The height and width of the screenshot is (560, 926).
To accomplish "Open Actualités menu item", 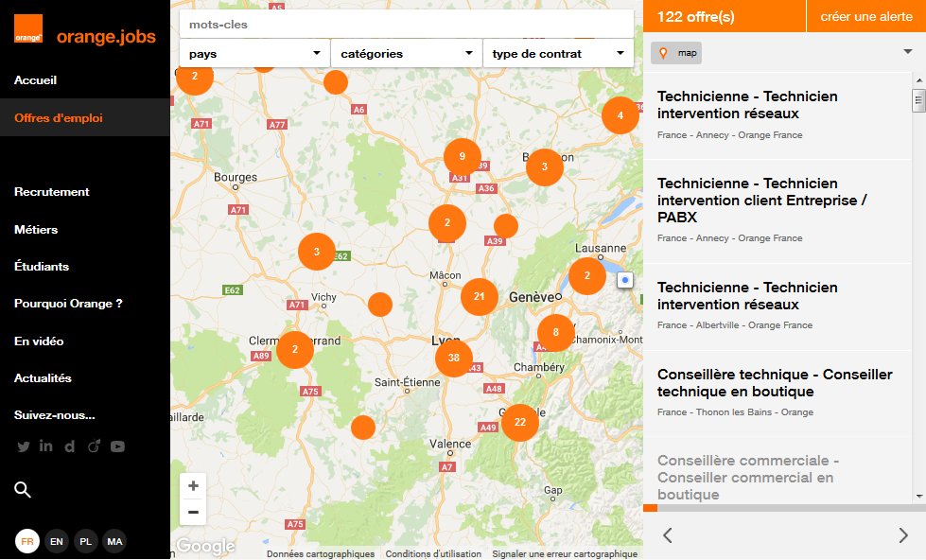I will [43, 378].
